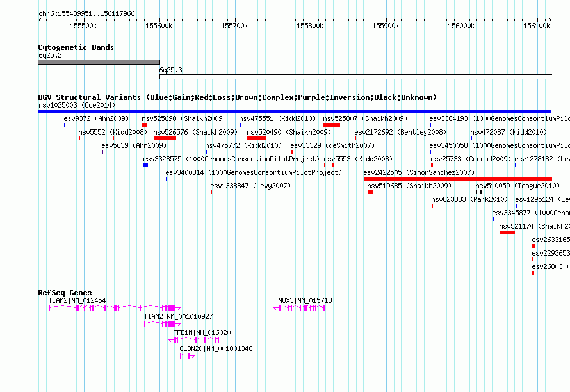
Task: Click the nsv475551 (Kidd2010) variant label
Action: pos(277,118)
